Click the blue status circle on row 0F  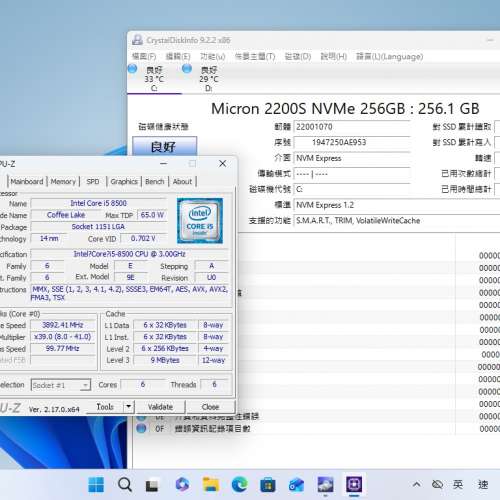141,428
